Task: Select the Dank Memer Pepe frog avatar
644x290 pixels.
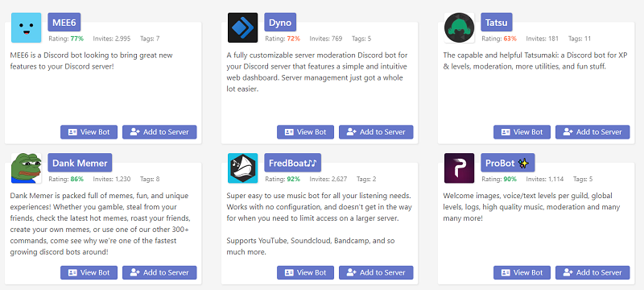Action: coord(27,168)
